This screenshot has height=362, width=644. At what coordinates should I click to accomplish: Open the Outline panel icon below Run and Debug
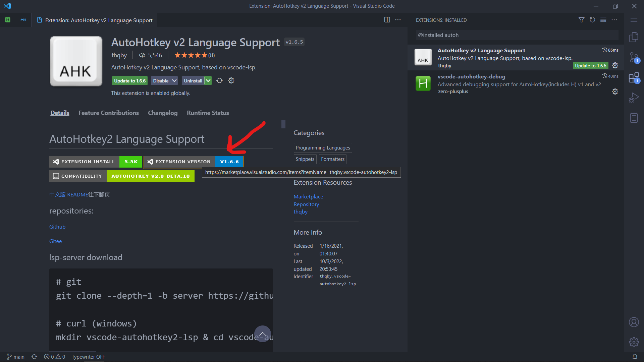click(x=634, y=117)
